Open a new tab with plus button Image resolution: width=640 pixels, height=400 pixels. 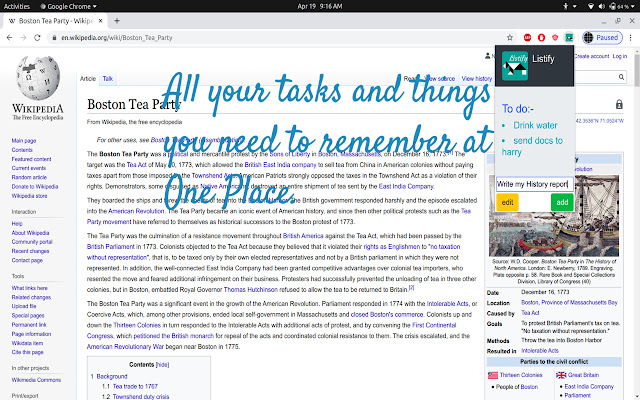(x=117, y=20)
